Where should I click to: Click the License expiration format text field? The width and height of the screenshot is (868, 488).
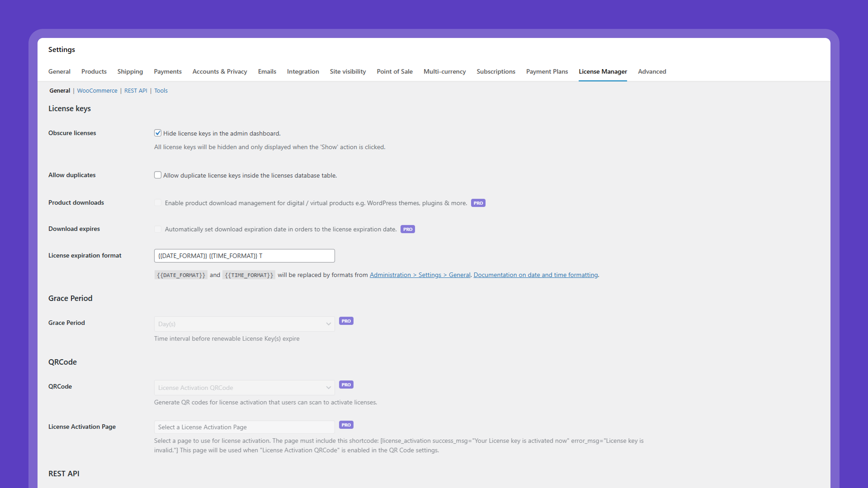pos(244,256)
